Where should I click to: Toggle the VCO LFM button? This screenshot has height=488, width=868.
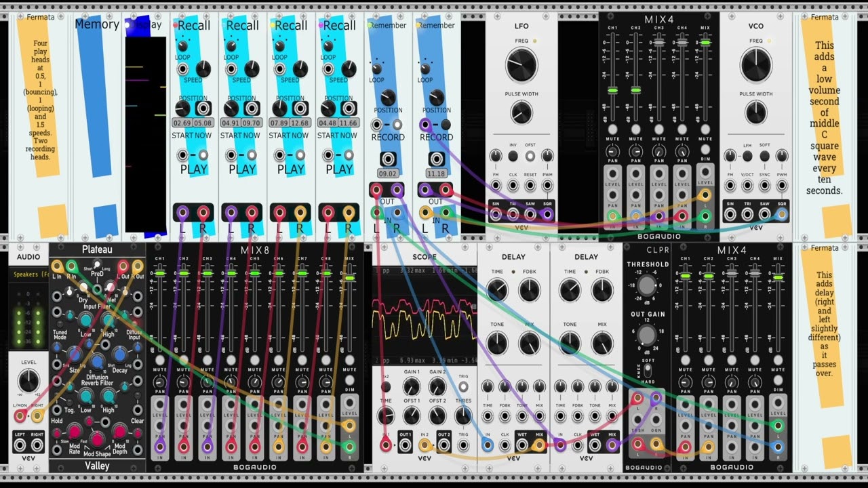coord(747,156)
